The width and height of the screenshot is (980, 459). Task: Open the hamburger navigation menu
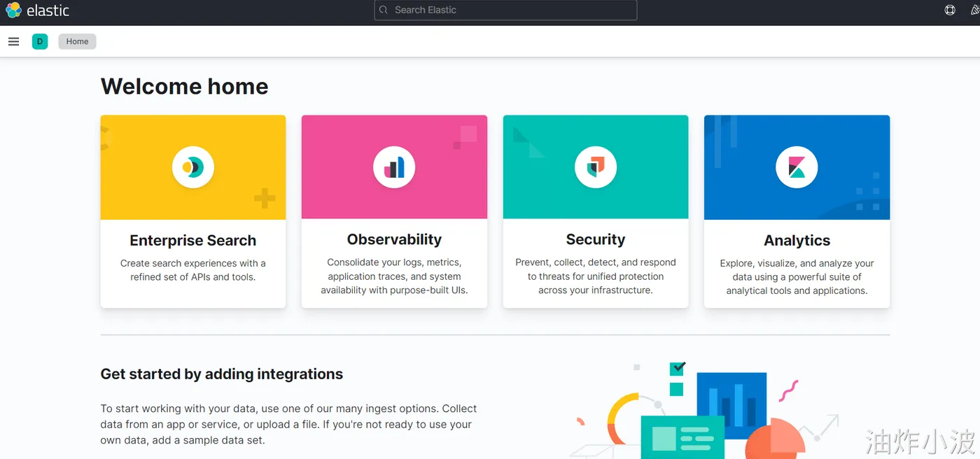[13, 42]
